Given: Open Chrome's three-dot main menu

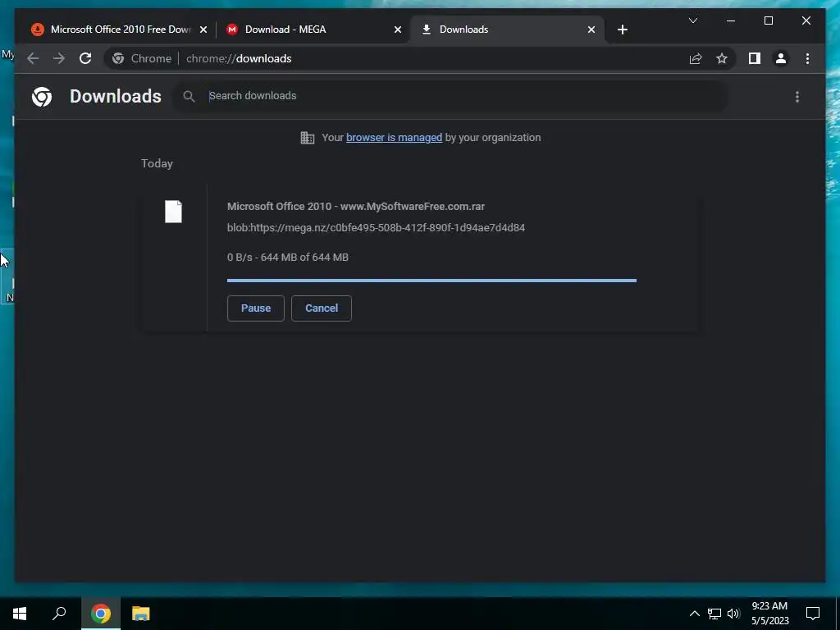Looking at the screenshot, I should 807,58.
